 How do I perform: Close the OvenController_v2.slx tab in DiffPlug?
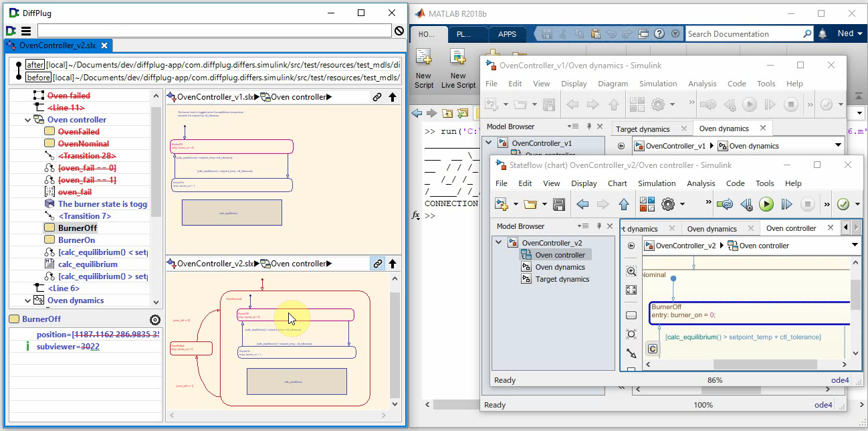click(x=105, y=46)
